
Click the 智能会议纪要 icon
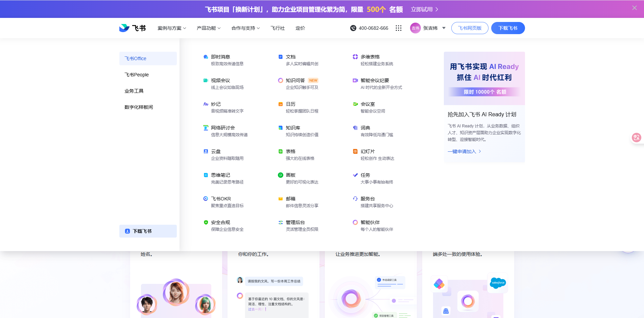[355, 80]
